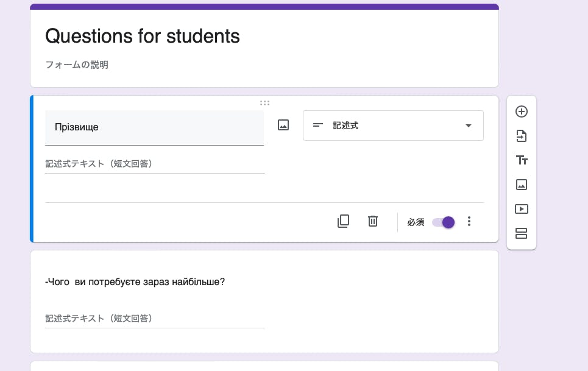Screen dimensions: 588x371
Task: Add a new section to the form
Action: click(x=521, y=233)
